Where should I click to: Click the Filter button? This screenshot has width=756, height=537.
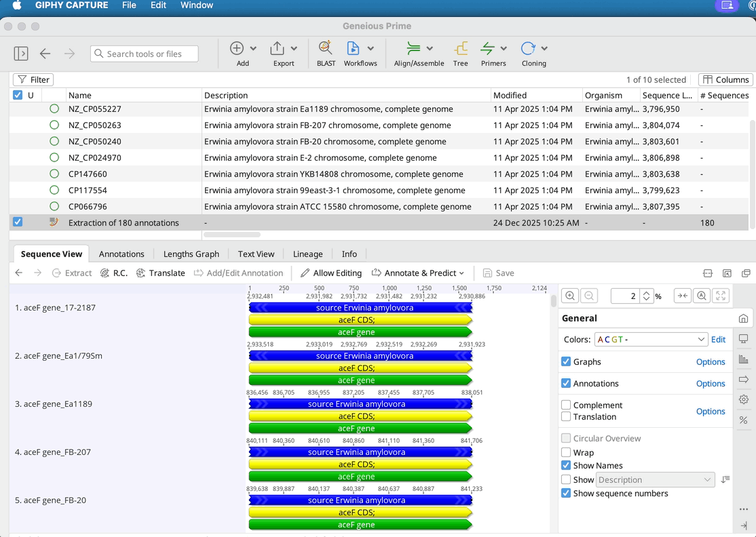[x=33, y=80]
